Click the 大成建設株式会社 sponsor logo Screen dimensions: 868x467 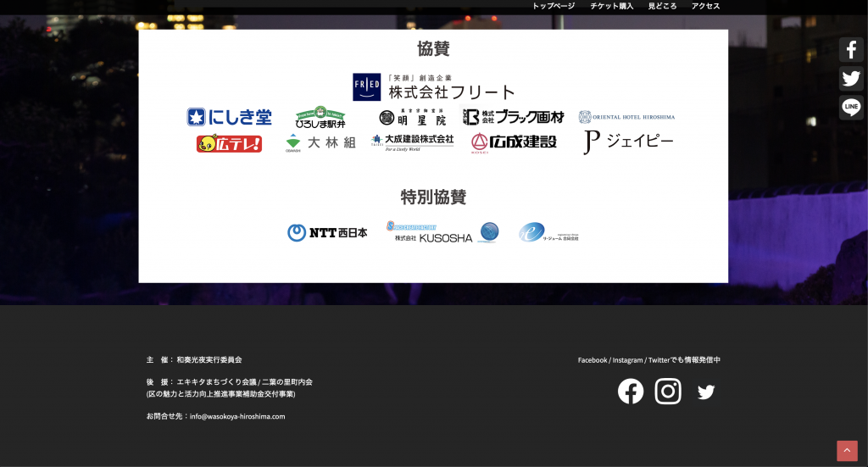pos(413,142)
